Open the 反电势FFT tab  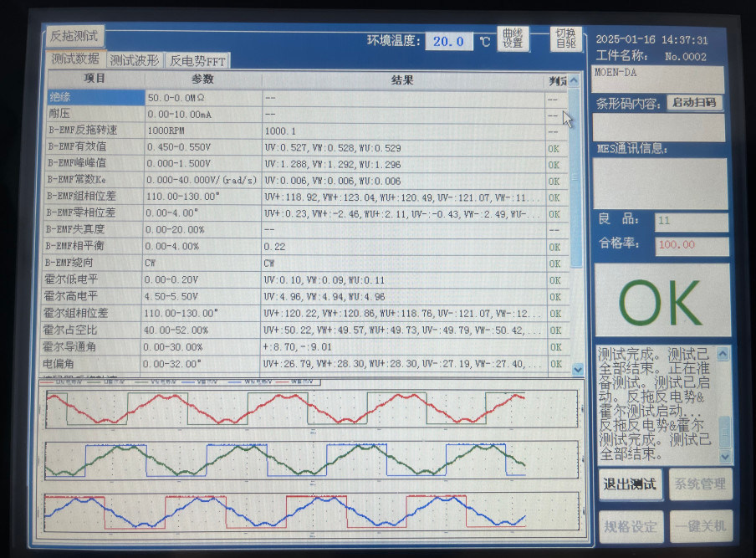198,61
